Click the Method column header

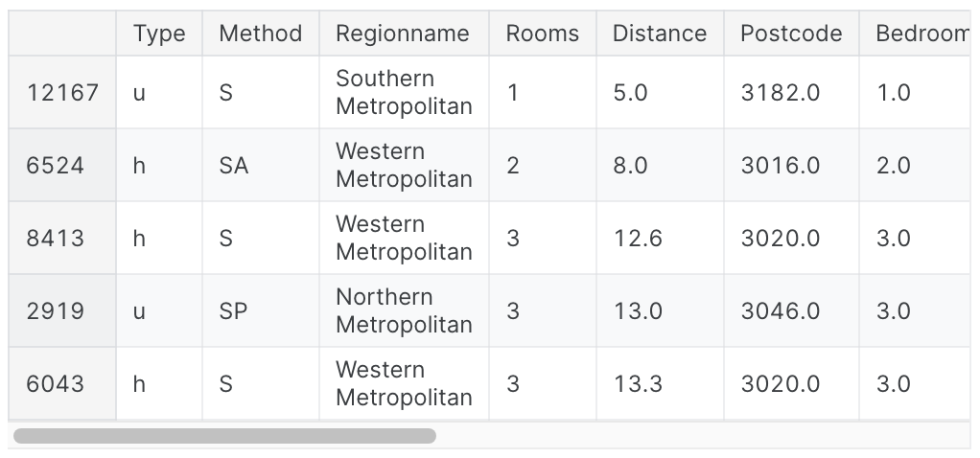tap(260, 34)
